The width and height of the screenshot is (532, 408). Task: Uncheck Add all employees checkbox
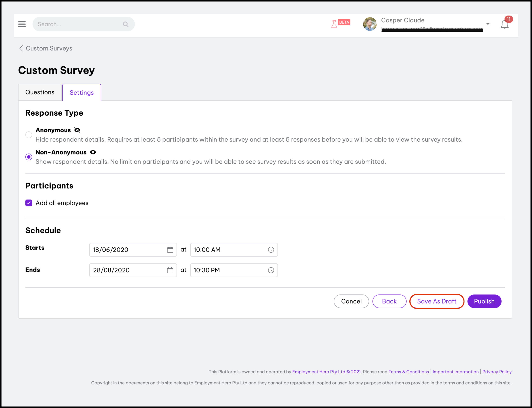point(29,203)
